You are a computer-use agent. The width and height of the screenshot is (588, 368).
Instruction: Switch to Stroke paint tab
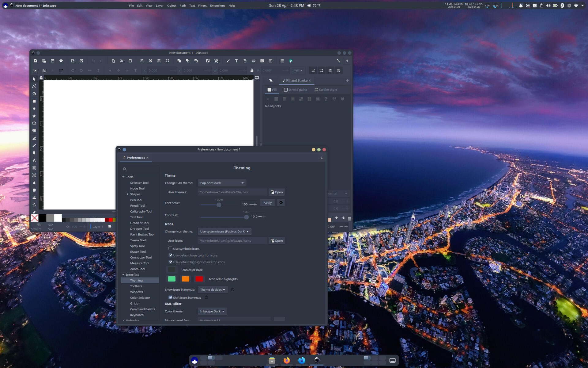click(295, 90)
